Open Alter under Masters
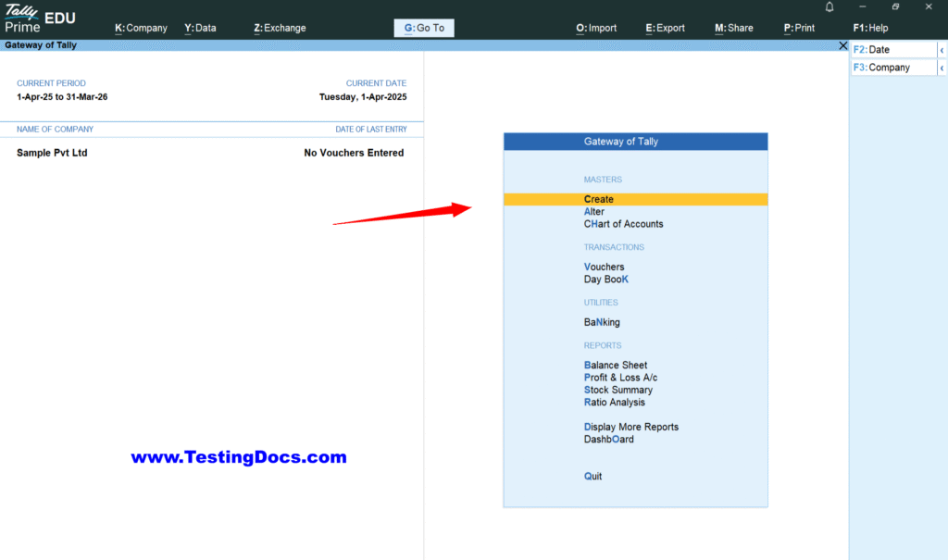This screenshot has width=948, height=560. click(x=593, y=211)
